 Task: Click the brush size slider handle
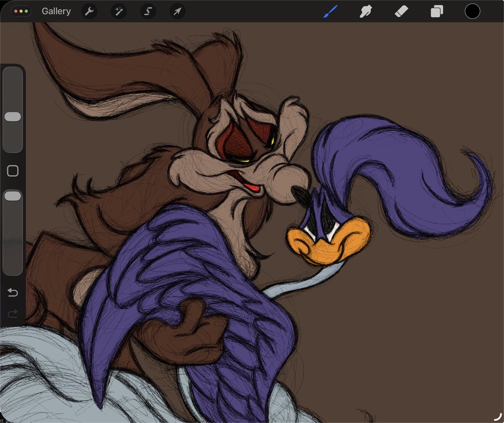click(x=13, y=117)
